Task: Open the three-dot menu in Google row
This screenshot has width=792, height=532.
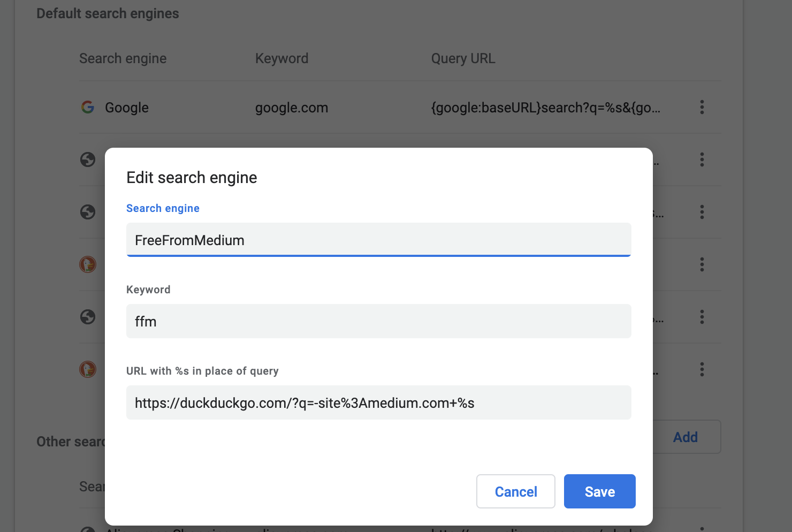Action: pyautogui.click(x=702, y=107)
